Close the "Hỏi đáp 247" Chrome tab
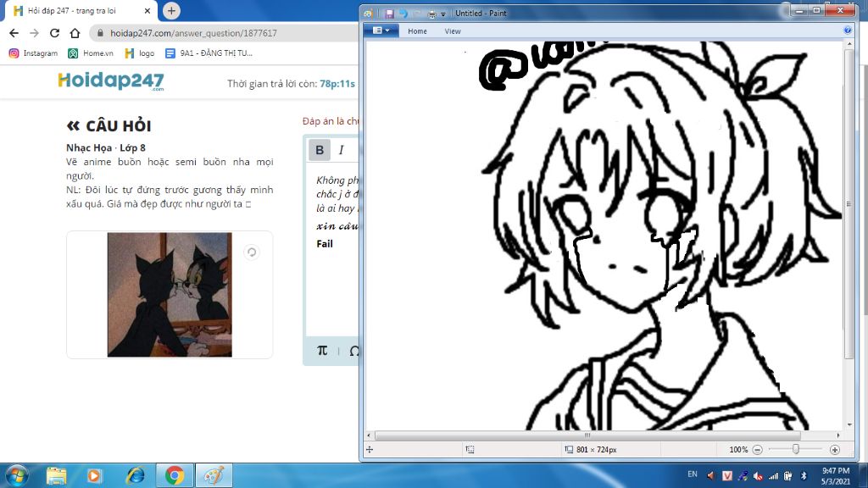This screenshot has height=488, width=868. (147, 11)
